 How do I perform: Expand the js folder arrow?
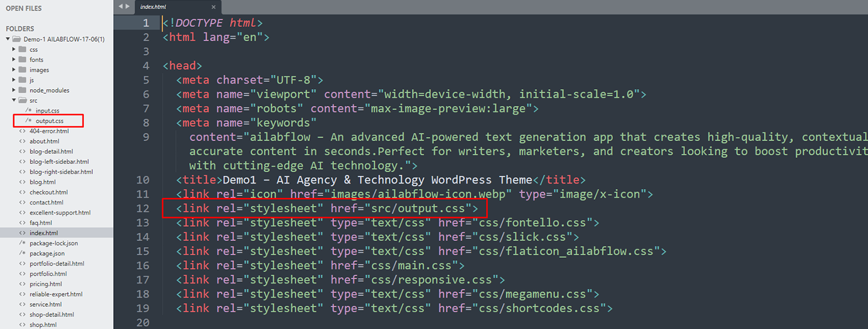tap(14, 80)
